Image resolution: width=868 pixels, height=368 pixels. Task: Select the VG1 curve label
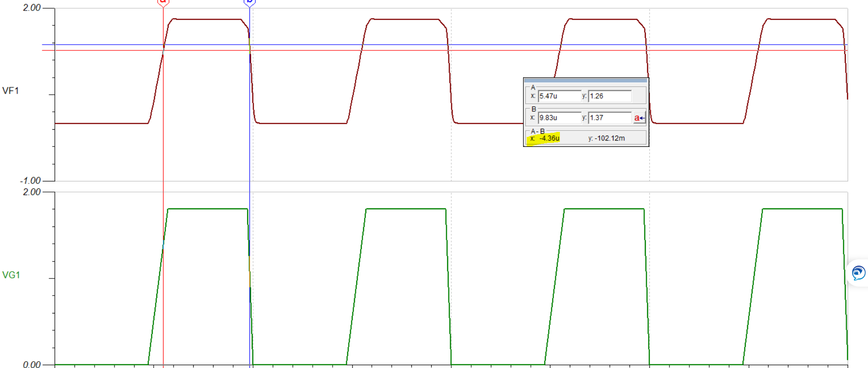pos(11,275)
